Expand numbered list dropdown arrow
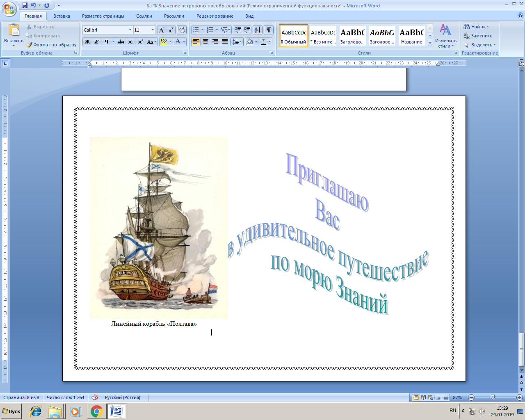525x420 pixels. coord(217,30)
